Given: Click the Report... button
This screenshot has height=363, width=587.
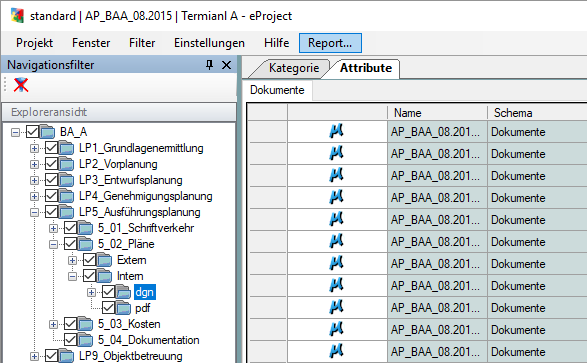Looking at the screenshot, I should pyautogui.click(x=330, y=43).
